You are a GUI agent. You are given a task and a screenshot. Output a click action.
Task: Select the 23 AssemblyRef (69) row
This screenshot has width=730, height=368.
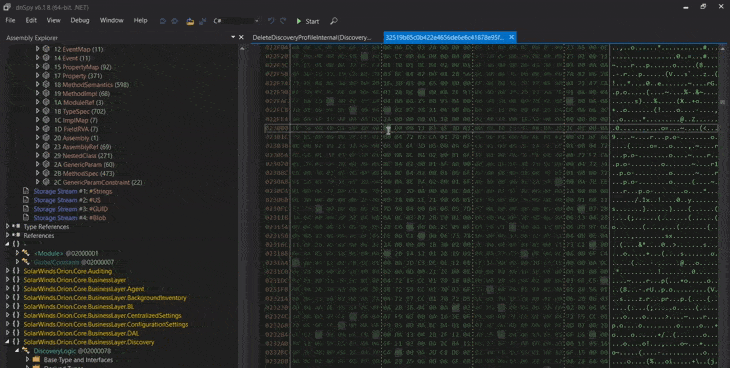(81, 147)
